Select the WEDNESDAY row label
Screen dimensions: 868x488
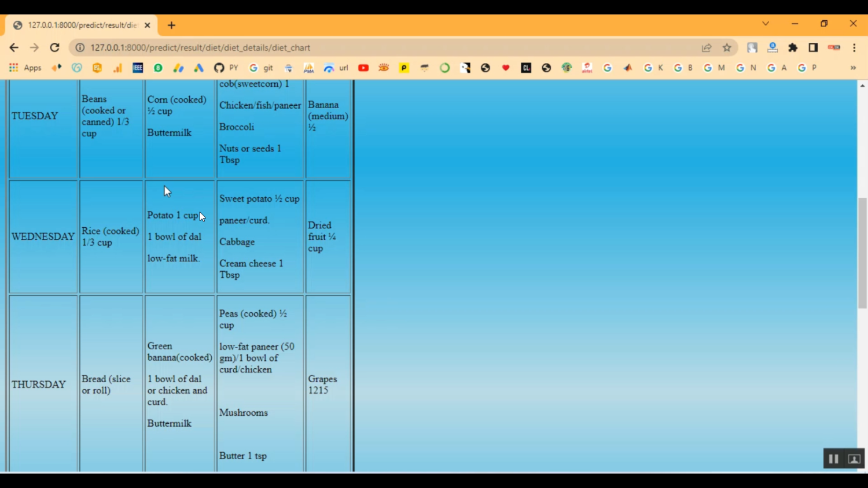43,236
